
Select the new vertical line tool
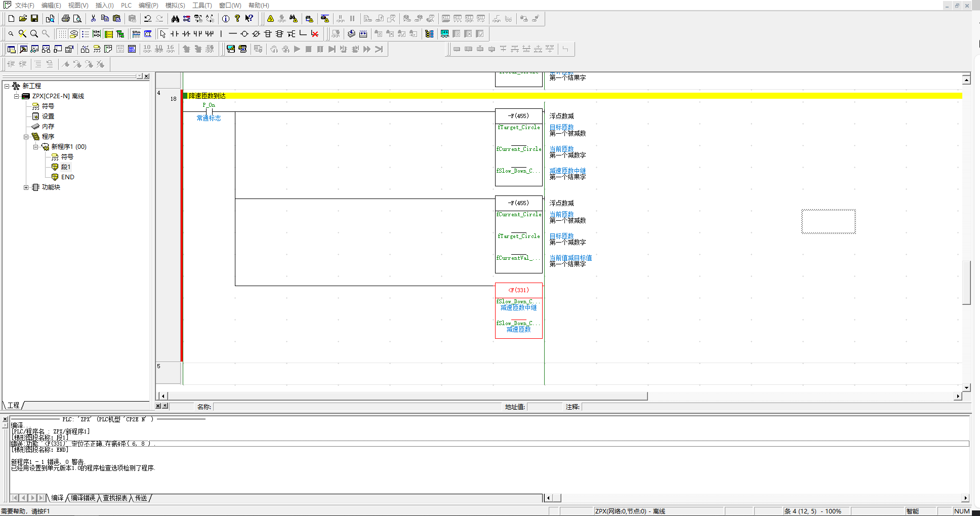[x=221, y=34]
